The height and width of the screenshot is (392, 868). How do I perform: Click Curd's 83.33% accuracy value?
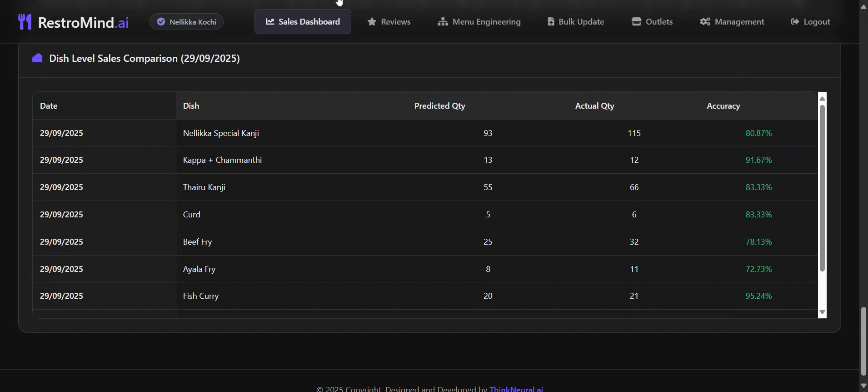pyautogui.click(x=758, y=214)
